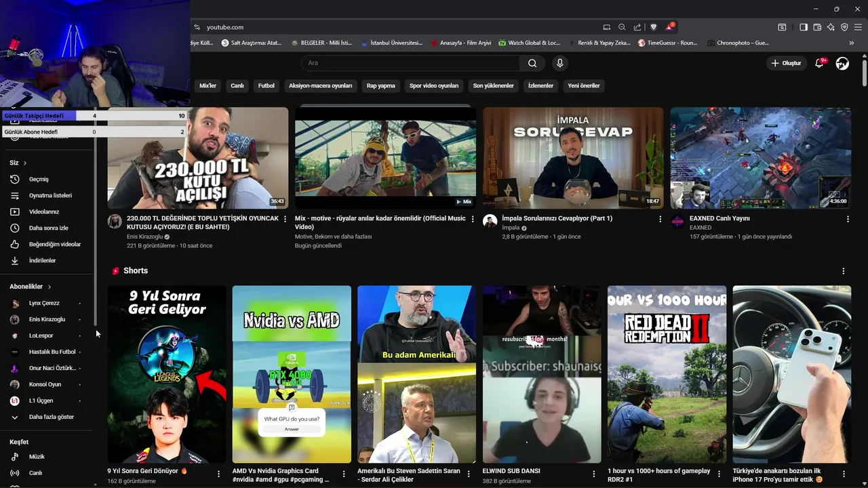Click the zoom magnifier icon in address bar
Image resolution: width=868 pixels, height=488 pixels.
pos(622,27)
